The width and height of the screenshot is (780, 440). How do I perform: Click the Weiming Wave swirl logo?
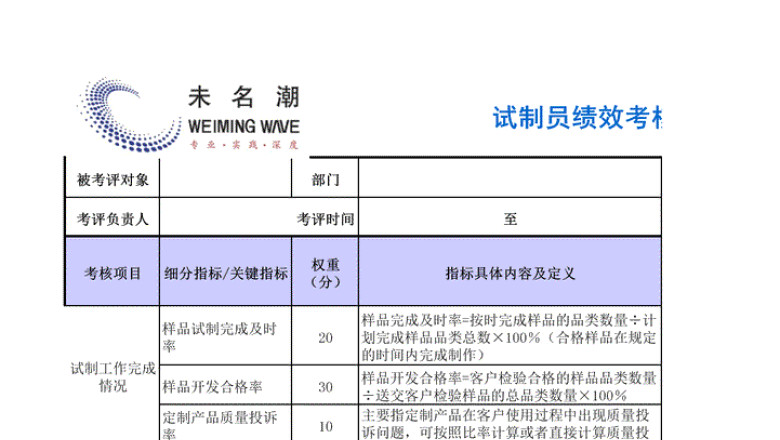pyautogui.click(x=129, y=114)
